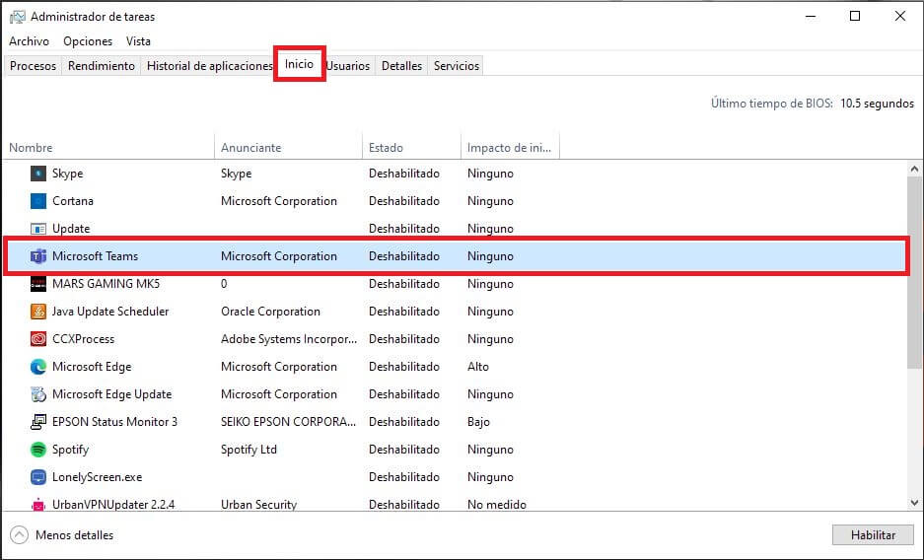
Task: Click the Spotify icon
Action: 38,450
